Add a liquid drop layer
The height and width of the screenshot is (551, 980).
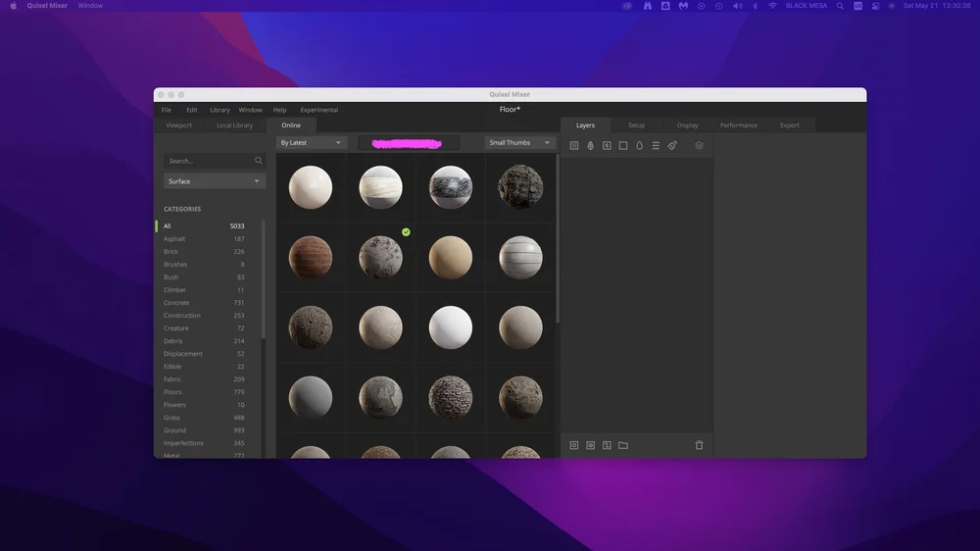pyautogui.click(x=639, y=146)
